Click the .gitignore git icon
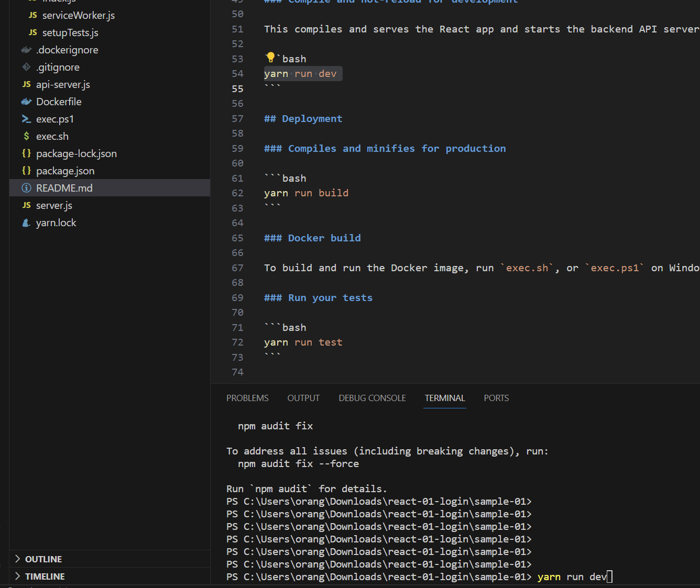The image size is (700, 588). pos(27,67)
